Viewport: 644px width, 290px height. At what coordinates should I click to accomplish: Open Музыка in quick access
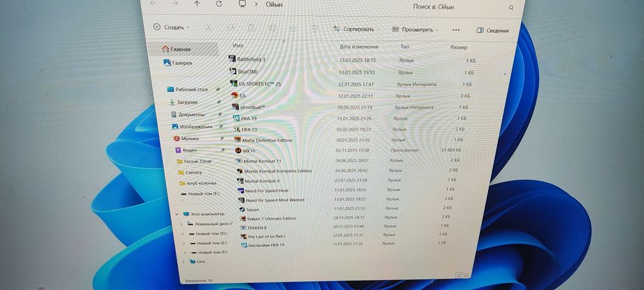[190, 139]
